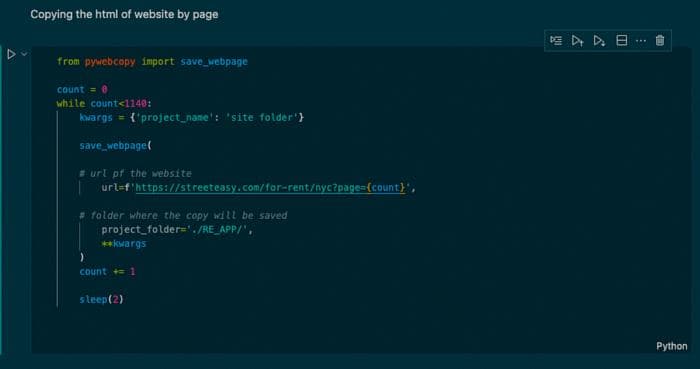700x369 pixels.
Task: Click the 'while count<1140:' line
Action: coord(104,104)
